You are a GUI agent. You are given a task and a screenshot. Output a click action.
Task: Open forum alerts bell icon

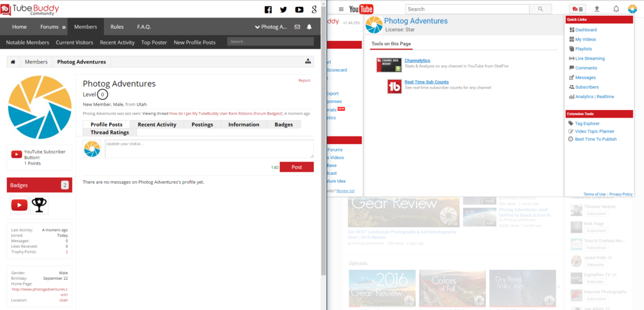[x=309, y=27]
